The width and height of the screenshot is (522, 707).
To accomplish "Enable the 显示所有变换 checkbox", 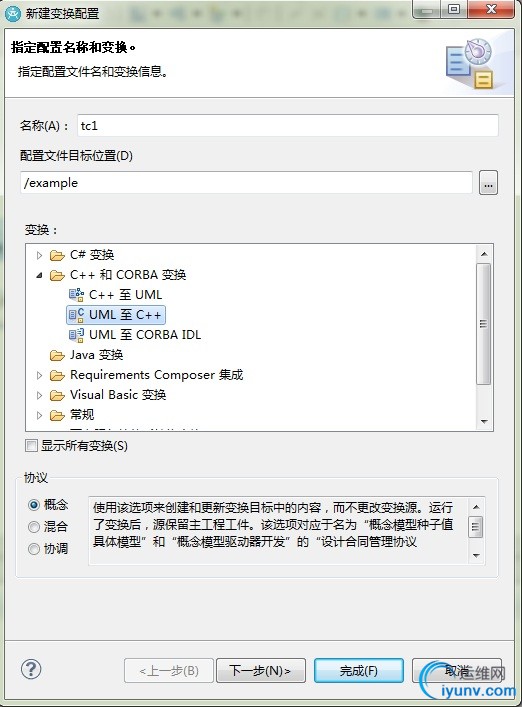I will 31,445.
